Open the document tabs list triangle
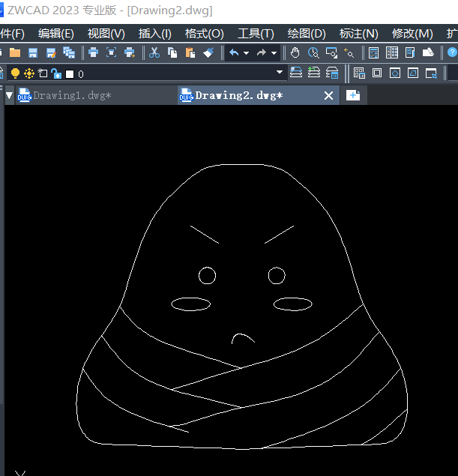The image size is (458, 476). 10,96
